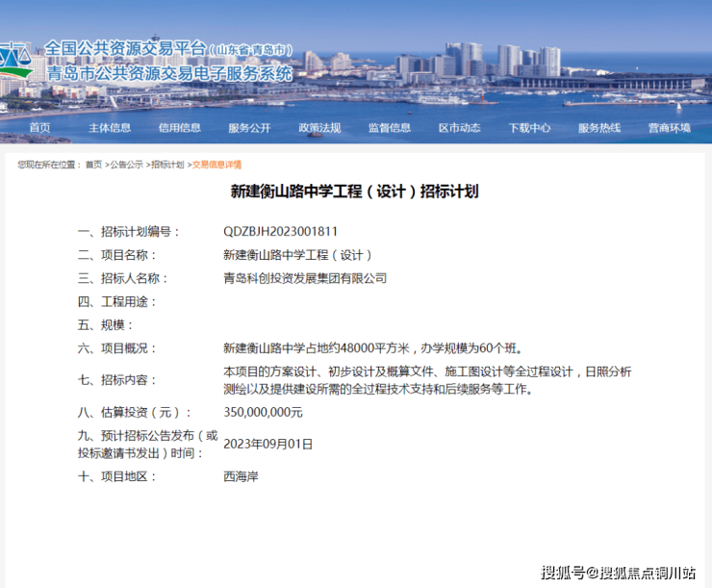Click the plan number QDZBJH2023001811
This screenshot has height=588, width=712.
[280, 232]
